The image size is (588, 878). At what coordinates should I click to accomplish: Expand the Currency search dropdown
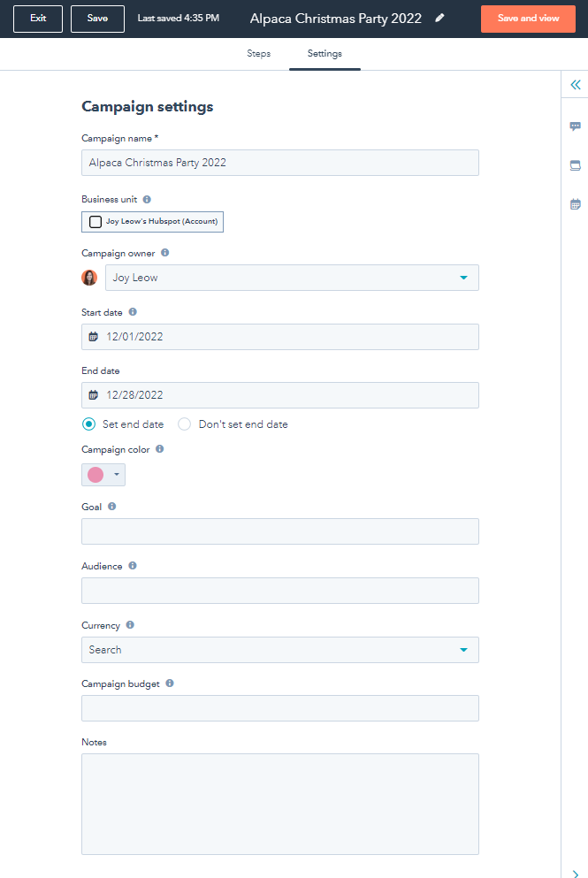point(280,650)
